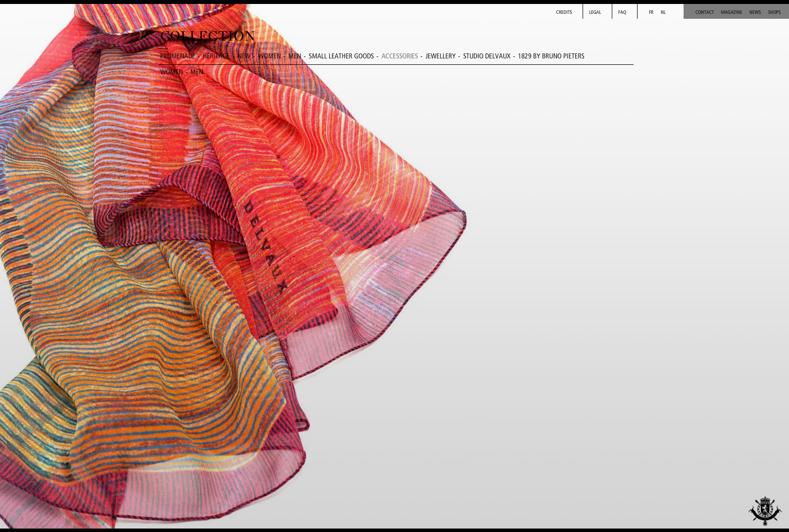
Task: Open the Magazine section
Action: tap(731, 12)
